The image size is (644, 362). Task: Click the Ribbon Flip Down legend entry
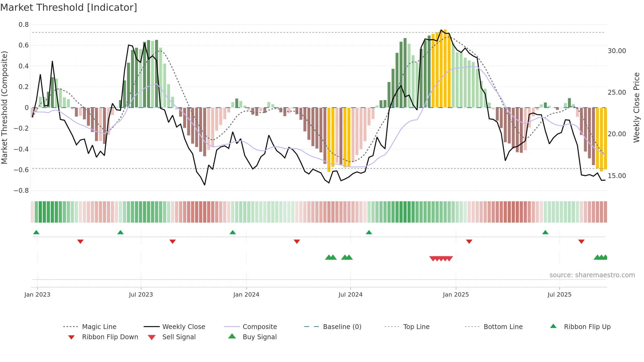(x=103, y=337)
